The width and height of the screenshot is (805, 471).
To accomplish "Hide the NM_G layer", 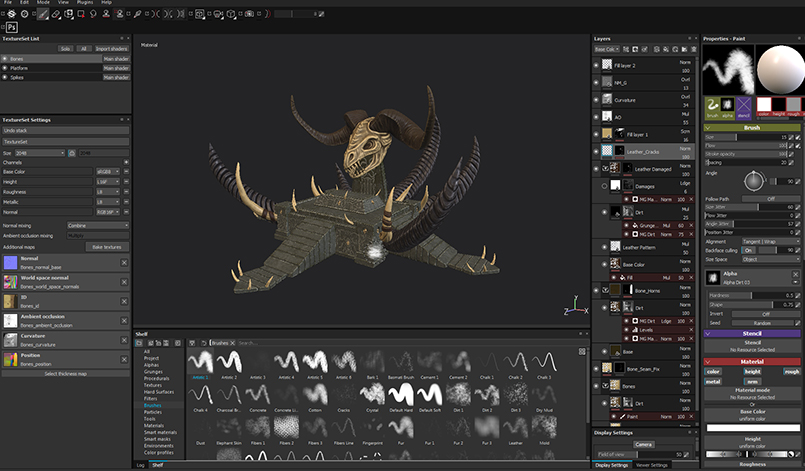I will click(x=596, y=82).
